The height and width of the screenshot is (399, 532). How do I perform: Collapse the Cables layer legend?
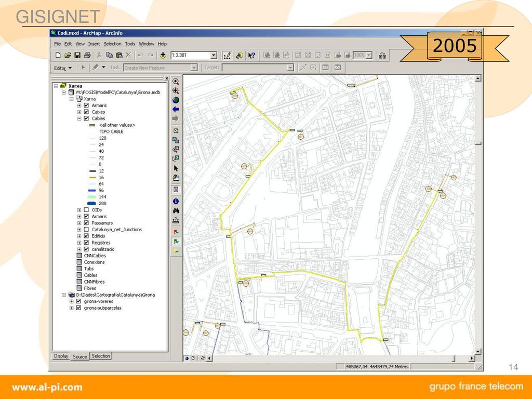point(79,118)
